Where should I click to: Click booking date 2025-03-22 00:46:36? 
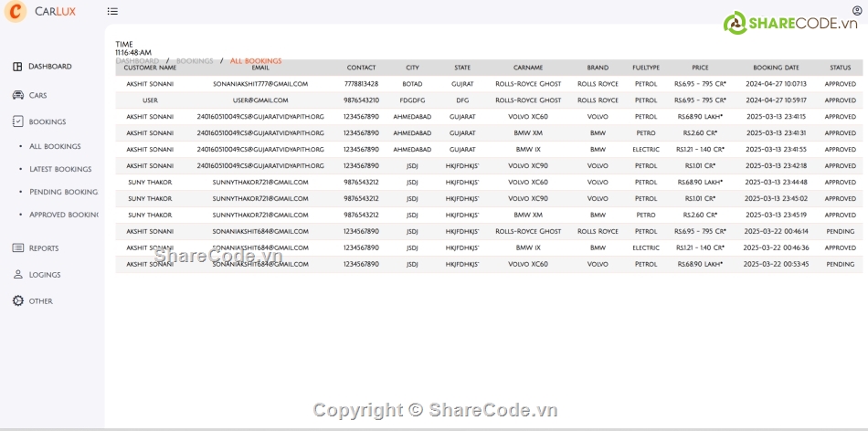pos(776,247)
